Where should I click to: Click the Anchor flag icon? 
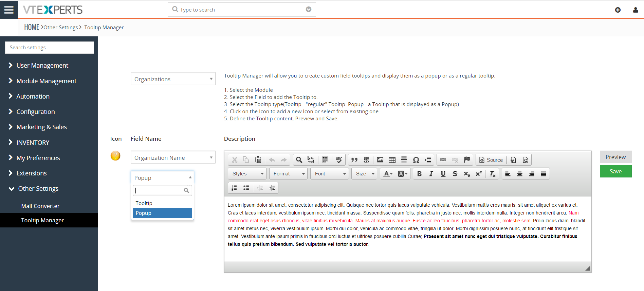[467, 160]
